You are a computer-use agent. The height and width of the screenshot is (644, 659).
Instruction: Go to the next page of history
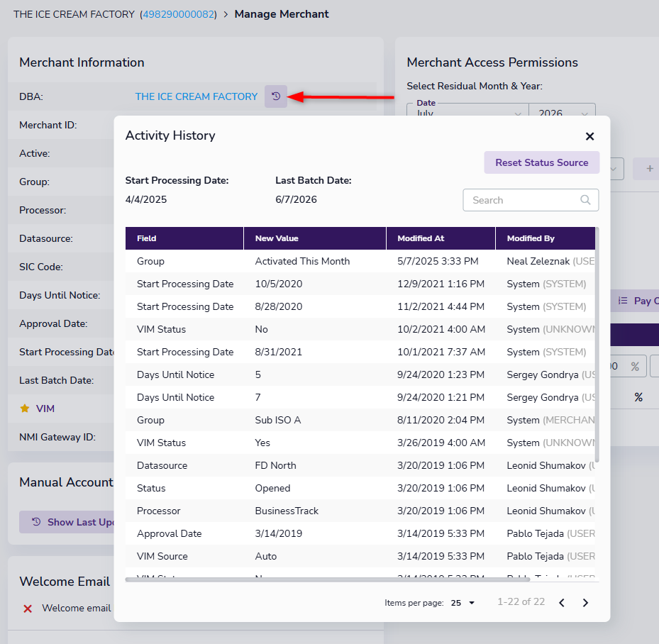tap(585, 603)
